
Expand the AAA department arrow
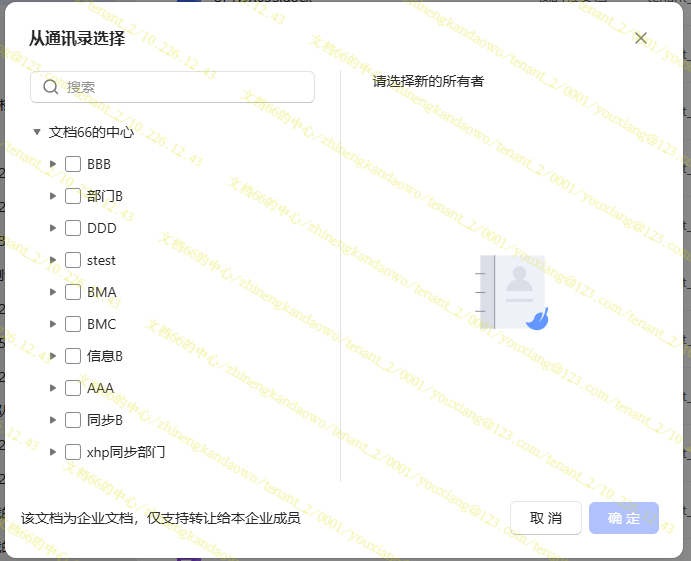(53, 388)
